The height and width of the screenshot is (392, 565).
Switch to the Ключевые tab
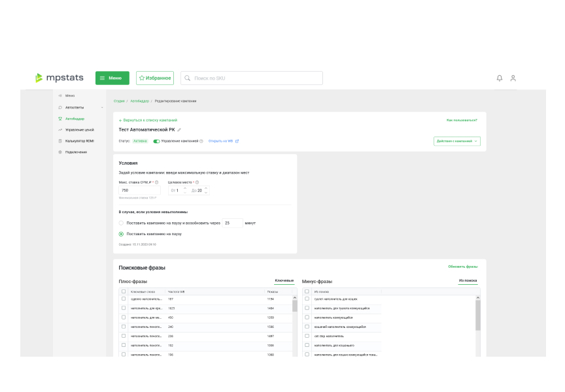(284, 280)
